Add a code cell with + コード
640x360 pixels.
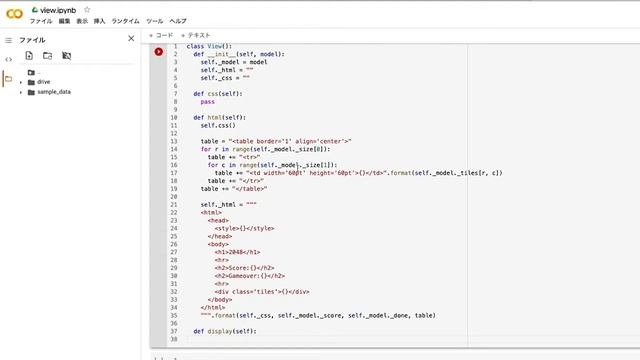click(x=161, y=36)
